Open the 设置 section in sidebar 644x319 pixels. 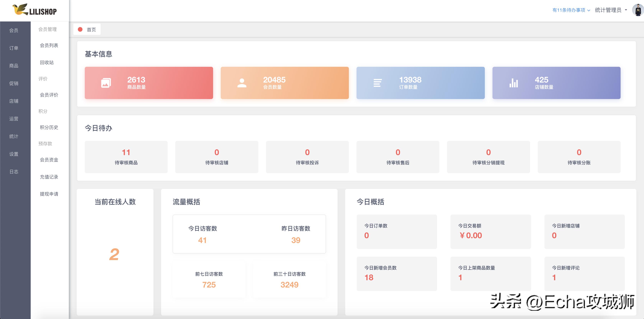(x=14, y=154)
